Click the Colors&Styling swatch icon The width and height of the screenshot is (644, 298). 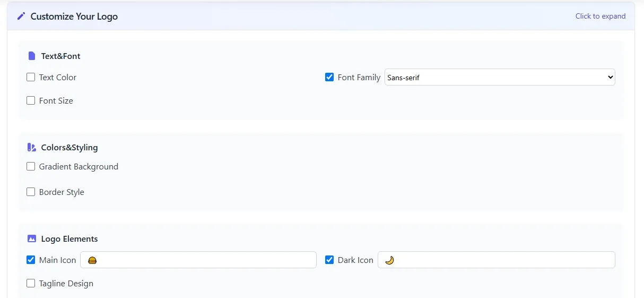tap(31, 147)
